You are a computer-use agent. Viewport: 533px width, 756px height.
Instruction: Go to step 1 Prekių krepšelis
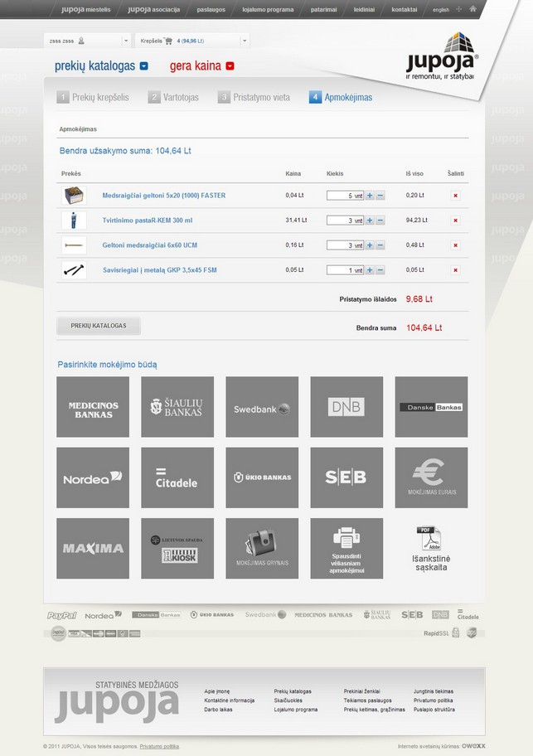tap(93, 97)
